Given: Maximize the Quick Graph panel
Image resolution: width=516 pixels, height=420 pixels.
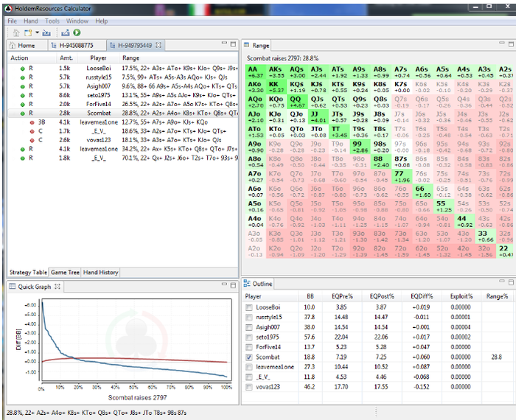Looking at the screenshot, I should [x=234, y=285].
